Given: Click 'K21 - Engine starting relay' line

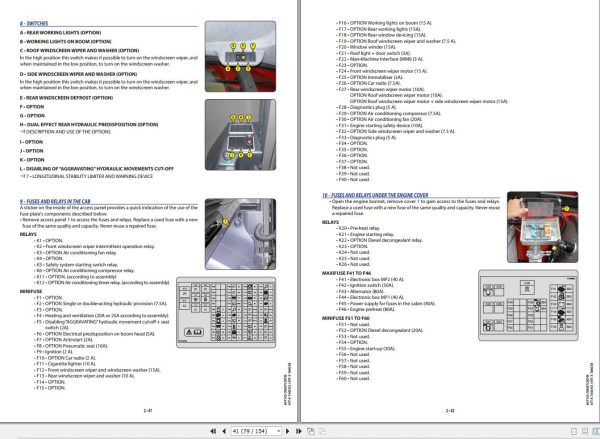Looking at the screenshot, I should tap(365, 234).
